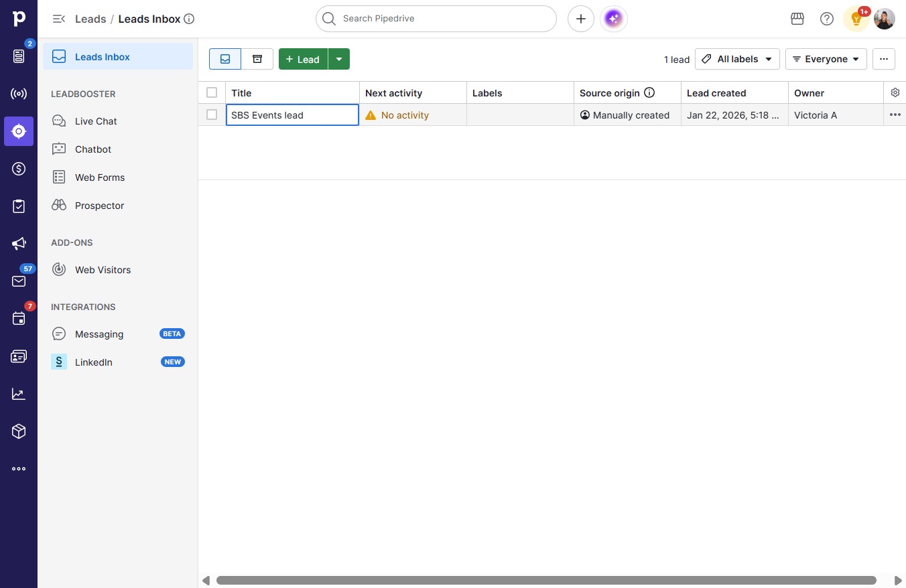The height and width of the screenshot is (588, 906).
Task: Open Activities calendar icon with 7 badge
Action: tap(19, 319)
